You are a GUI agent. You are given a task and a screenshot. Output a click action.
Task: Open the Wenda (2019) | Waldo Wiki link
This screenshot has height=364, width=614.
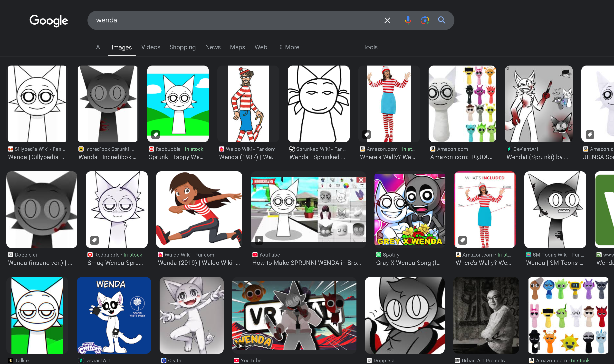pos(199,263)
